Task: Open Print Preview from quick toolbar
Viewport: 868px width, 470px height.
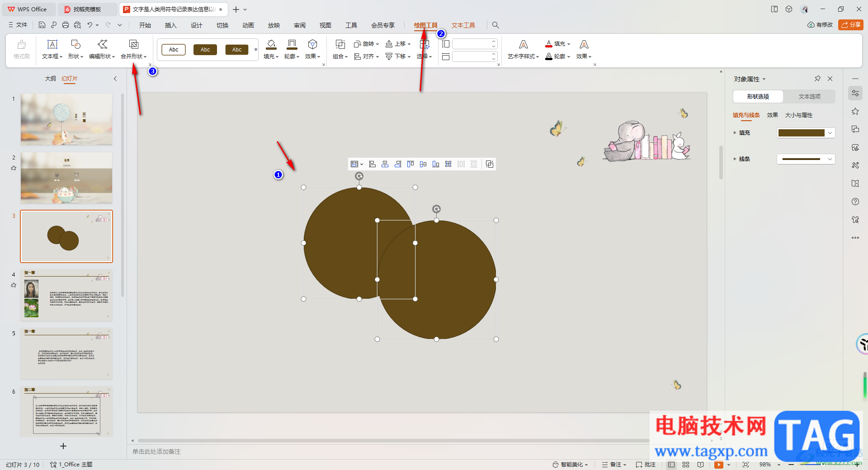Action: (x=77, y=25)
